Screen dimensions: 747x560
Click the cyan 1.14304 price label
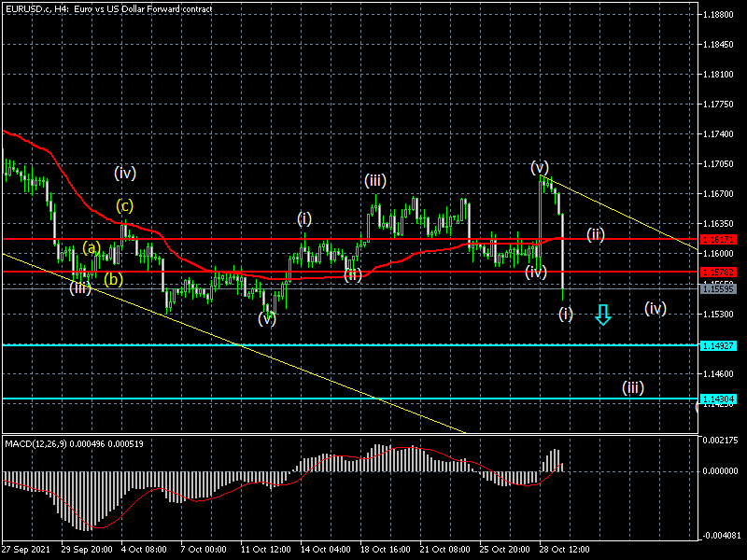(723, 399)
